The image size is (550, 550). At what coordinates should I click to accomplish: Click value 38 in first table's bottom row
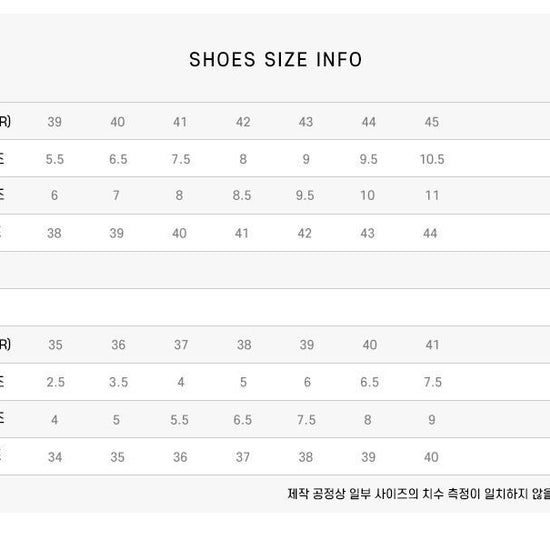pos(54,233)
